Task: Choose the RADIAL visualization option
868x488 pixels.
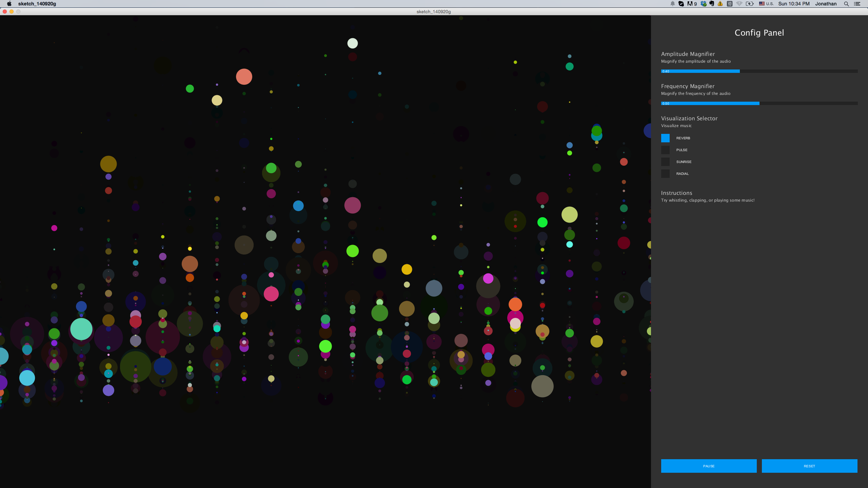Action: 665,174
